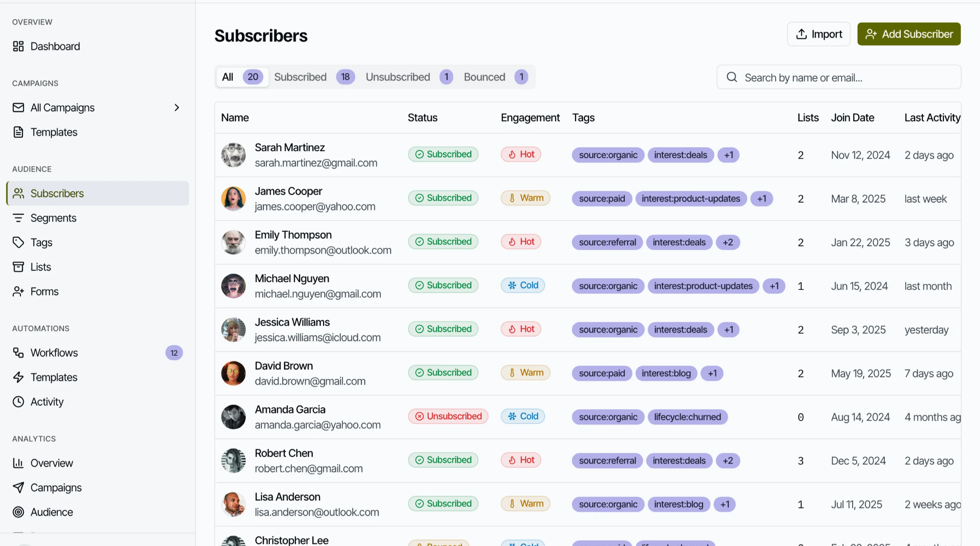Show hidden tags with Emily Thompson's +2 badge
The height and width of the screenshot is (546, 980).
pos(728,243)
